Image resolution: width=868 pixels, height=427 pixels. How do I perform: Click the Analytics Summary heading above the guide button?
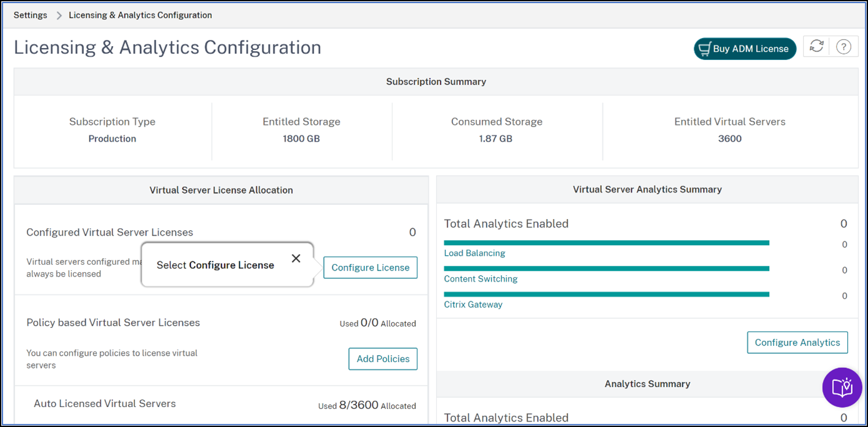point(647,384)
